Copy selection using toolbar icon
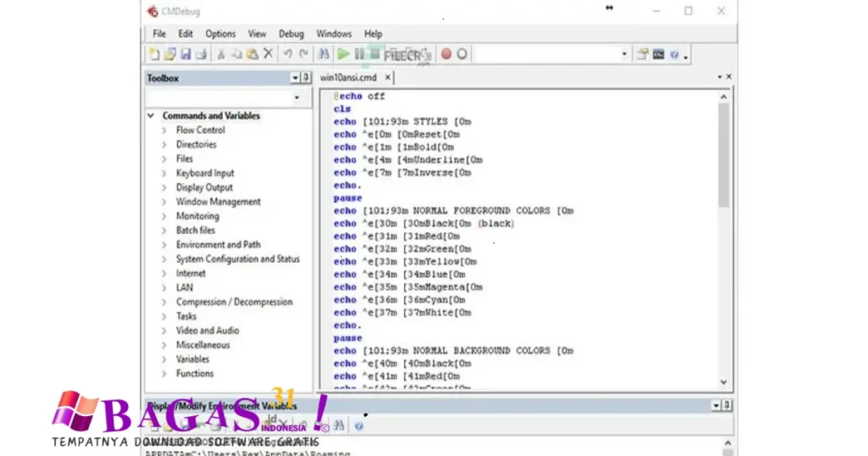Viewport: 868px width, 456px height. (236, 54)
